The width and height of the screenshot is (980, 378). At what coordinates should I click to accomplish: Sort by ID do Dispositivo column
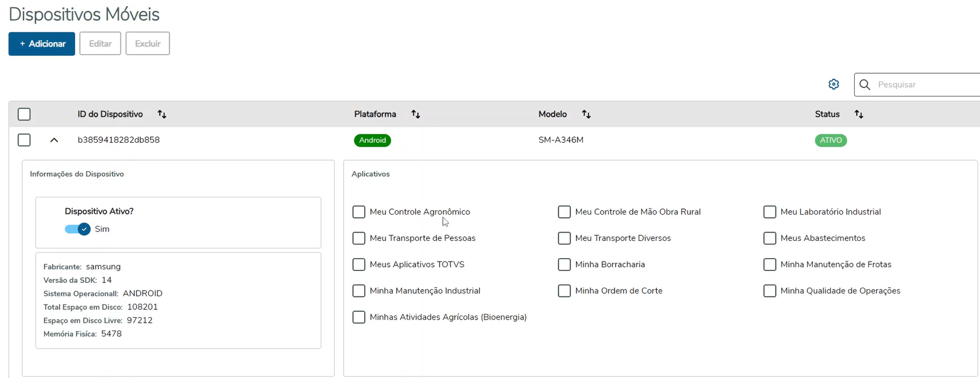tap(162, 114)
